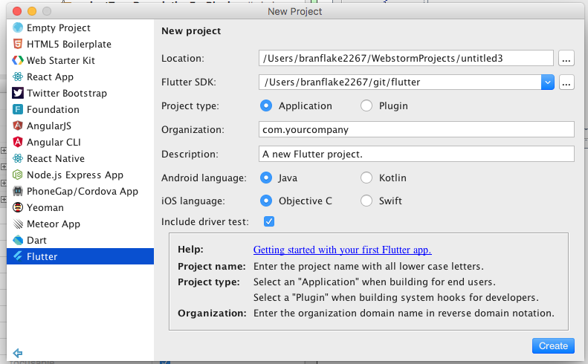The height and width of the screenshot is (364, 588).
Task: Open Getting started with Flutter link
Action: click(x=342, y=250)
